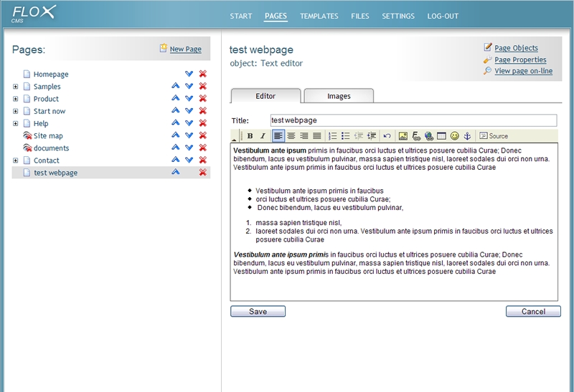Move Homepage page down
The image size is (574, 392).
(189, 74)
